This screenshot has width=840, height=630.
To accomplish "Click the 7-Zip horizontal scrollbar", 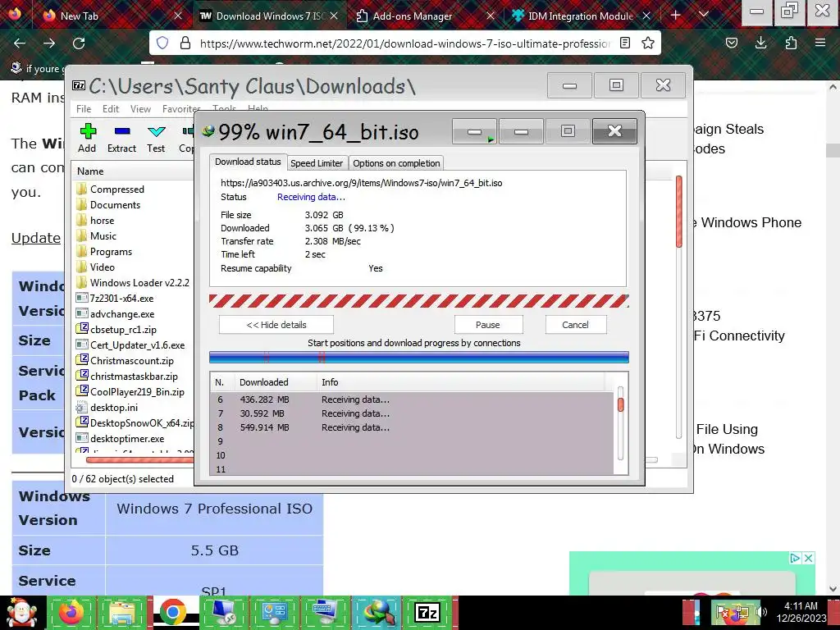I will pos(139,459).
